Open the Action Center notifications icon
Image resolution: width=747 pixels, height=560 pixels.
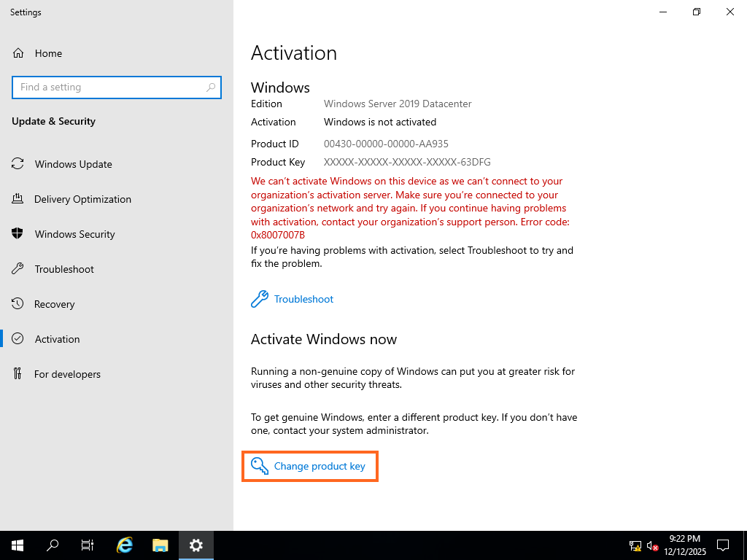click(x=723, y=545)
